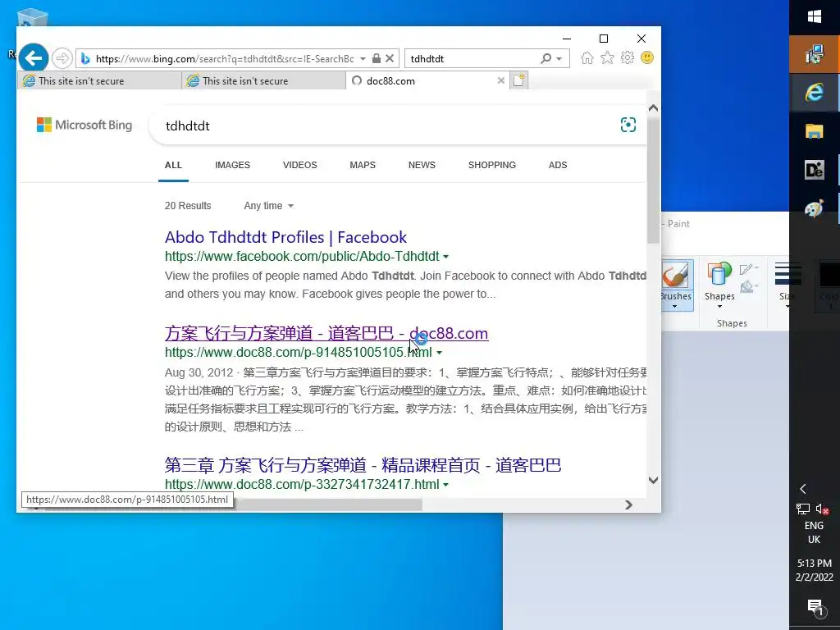Click the Paint palette icon on the taskbar

pos(815,208)
